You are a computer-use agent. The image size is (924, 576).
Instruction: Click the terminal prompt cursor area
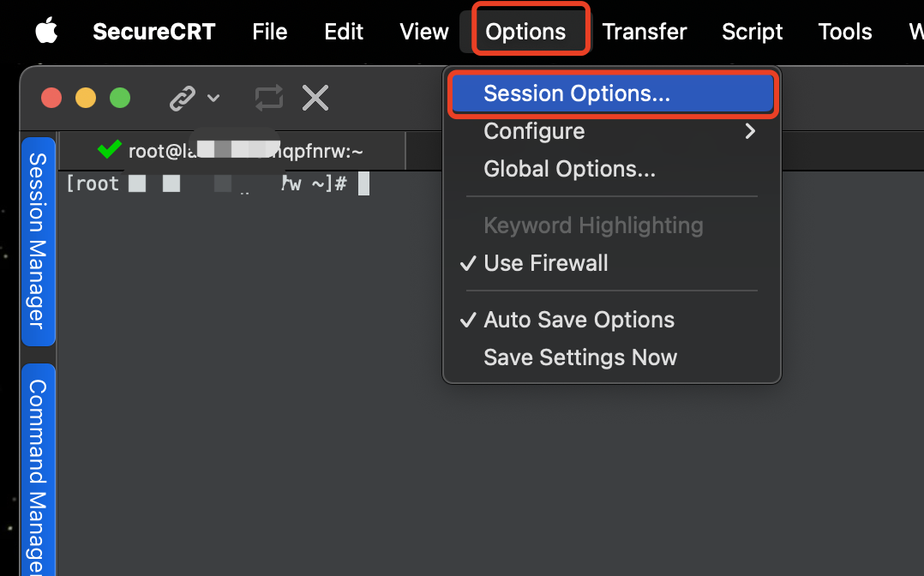pyautogui.click(x=363, y=183)
